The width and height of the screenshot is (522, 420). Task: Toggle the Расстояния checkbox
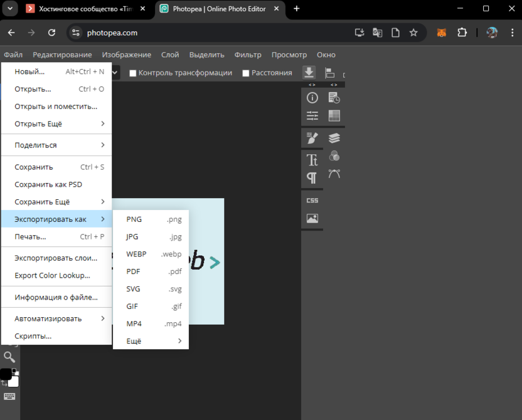click(246, 73)
